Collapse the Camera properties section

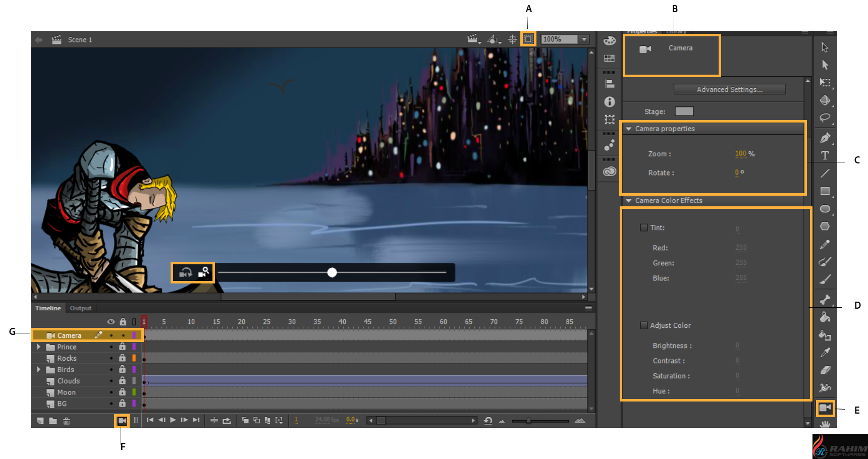[629, 129]
